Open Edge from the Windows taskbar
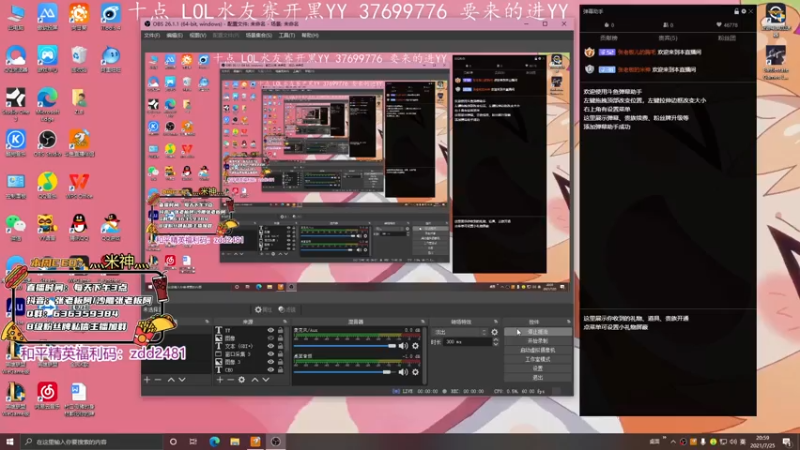 point(214,442)
